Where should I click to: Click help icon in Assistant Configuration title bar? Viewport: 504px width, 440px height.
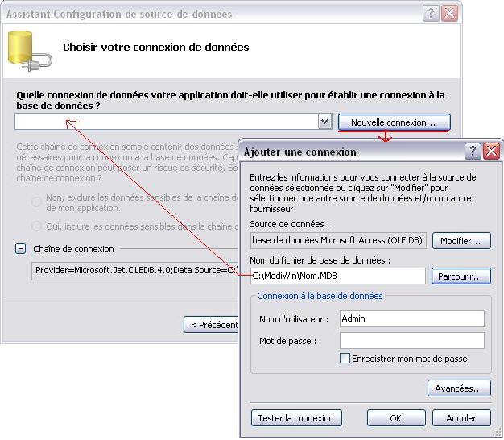point(431,14)
